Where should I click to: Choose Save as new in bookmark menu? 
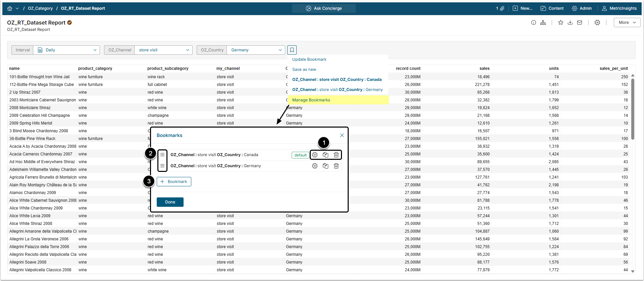click(x=304, y=69)
